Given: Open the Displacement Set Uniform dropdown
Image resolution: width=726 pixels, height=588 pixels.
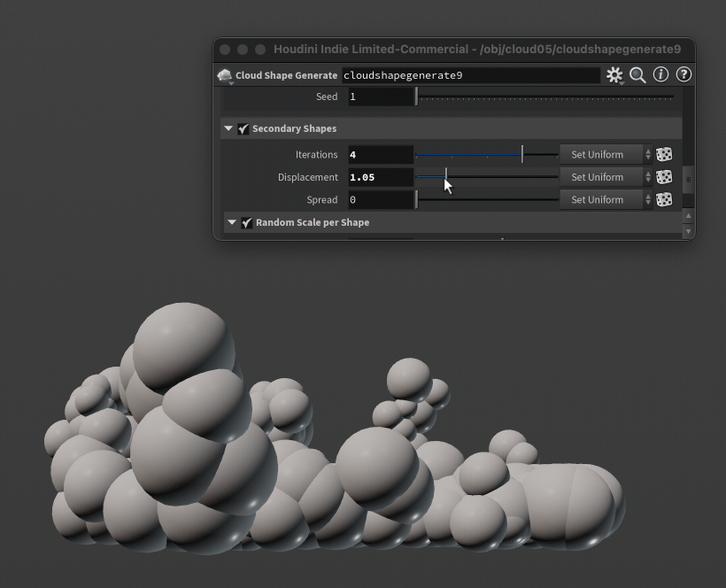Looking at the screenshot, I should coord(606,177).
